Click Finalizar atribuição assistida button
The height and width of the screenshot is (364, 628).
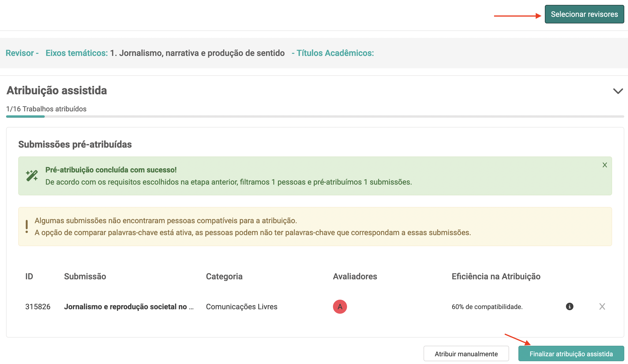point(571,353)
